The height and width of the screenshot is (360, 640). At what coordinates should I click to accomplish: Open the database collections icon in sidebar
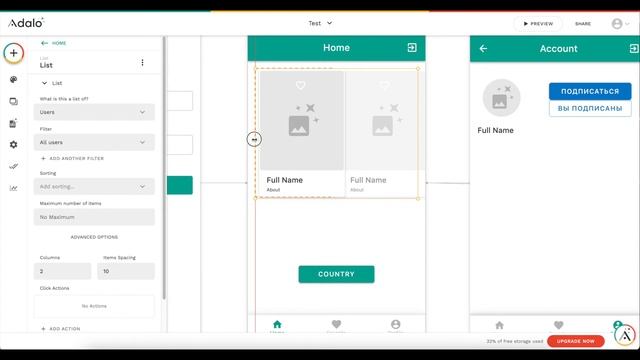[13, 123]
